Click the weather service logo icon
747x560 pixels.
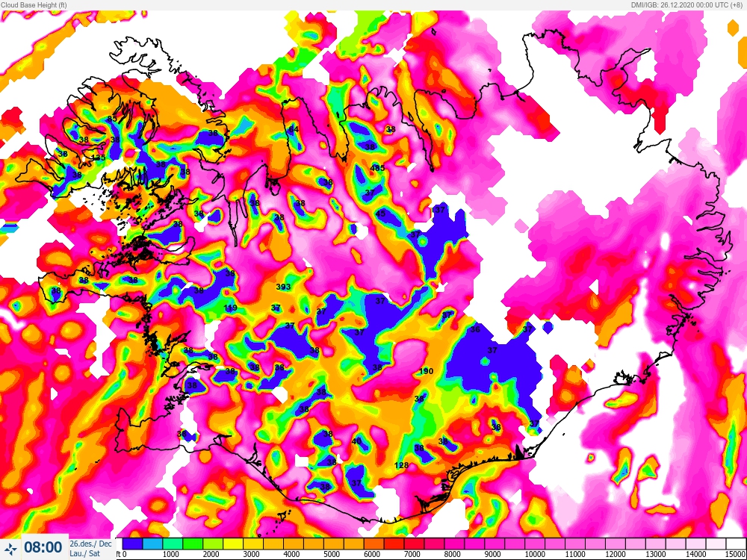click(10, 547)
